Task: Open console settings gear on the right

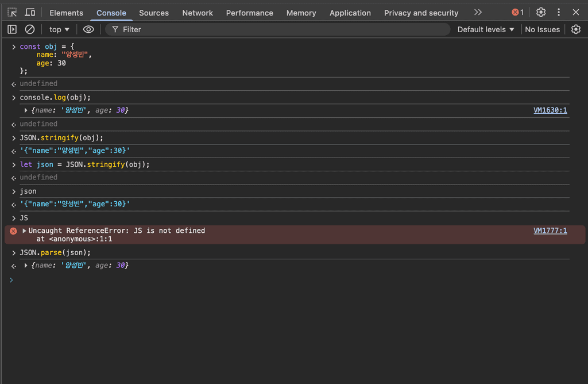Action: tap(576, 29)
